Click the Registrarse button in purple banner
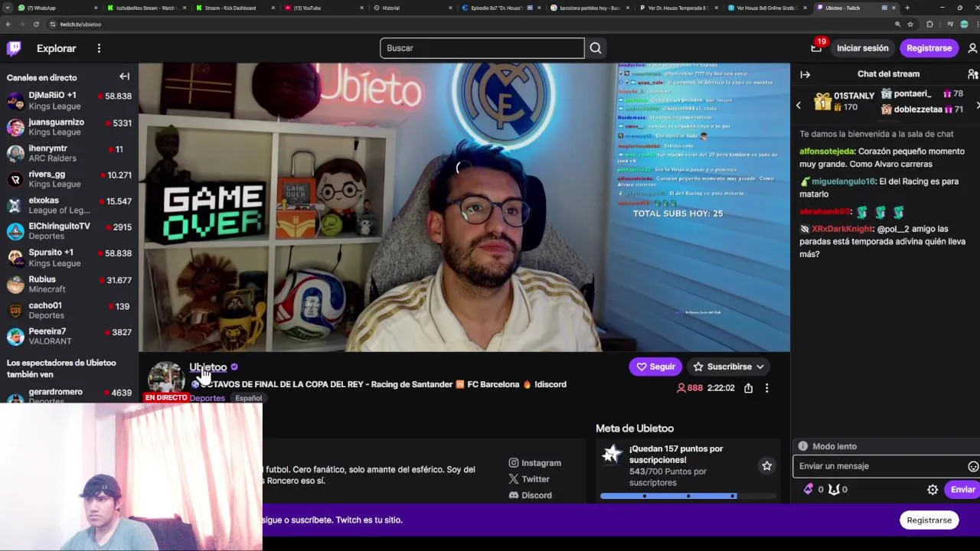 [x=929, y=520]
